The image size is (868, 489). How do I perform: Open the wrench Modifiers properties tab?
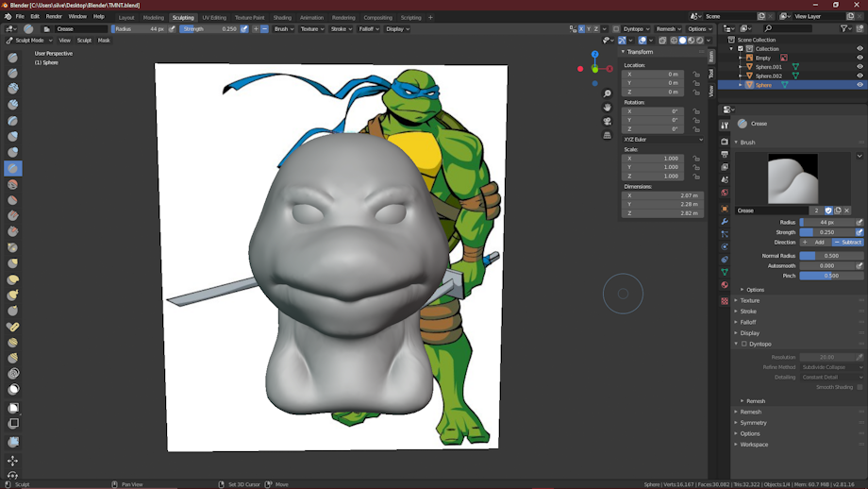pyautogui.click(x=725, y=221)
